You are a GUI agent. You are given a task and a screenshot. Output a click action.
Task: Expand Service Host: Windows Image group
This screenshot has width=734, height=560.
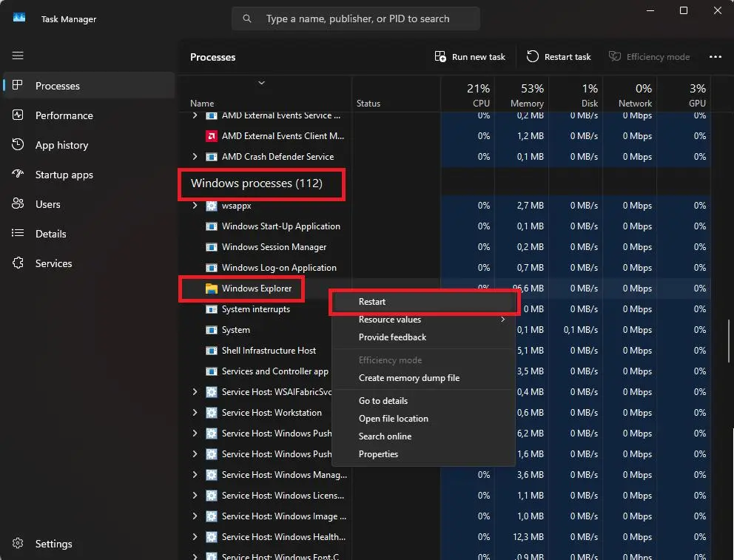coord(195,516)
